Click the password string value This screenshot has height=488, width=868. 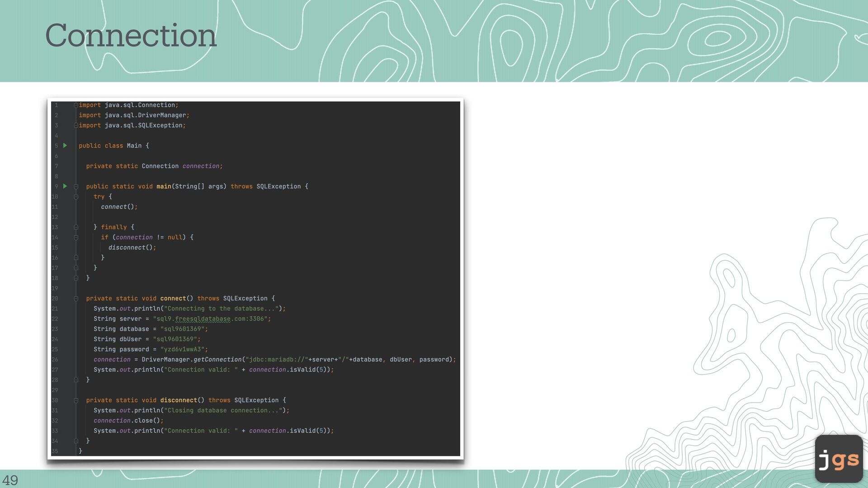tap(184, 349)
